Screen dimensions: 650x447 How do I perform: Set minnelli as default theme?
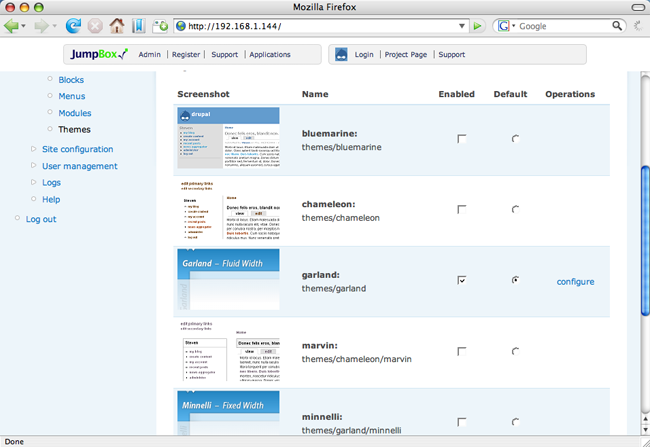coord(515,422)
